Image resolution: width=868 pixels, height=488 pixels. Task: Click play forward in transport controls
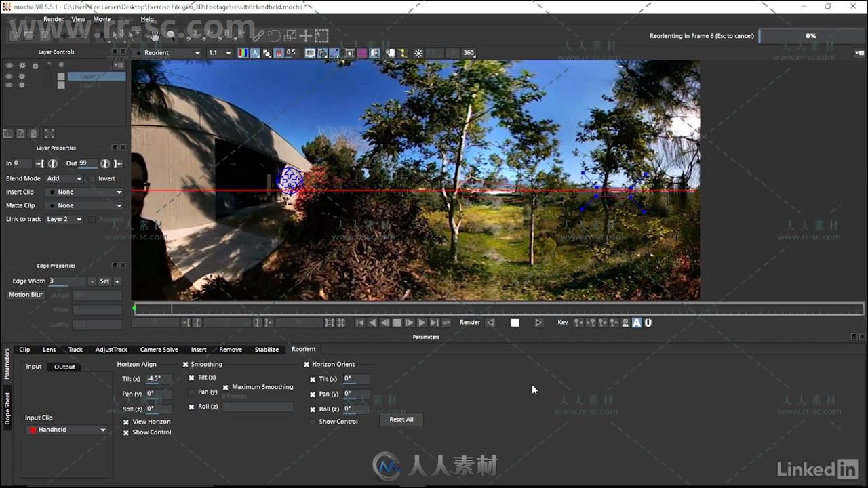click(422, 323)
